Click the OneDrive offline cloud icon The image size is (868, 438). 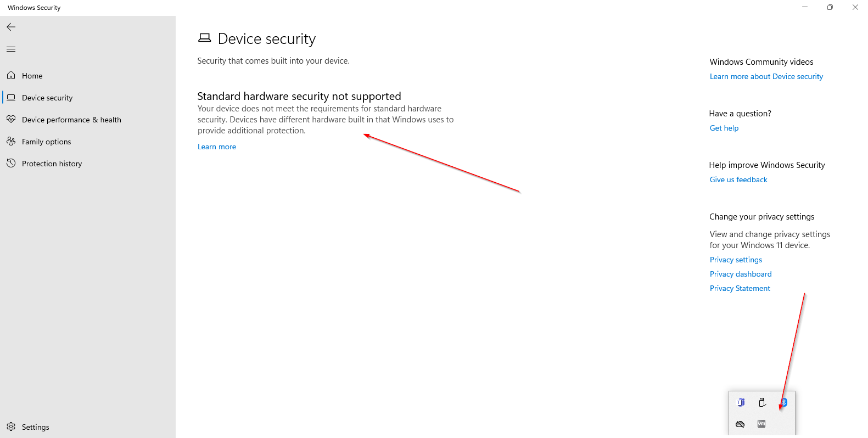740,424
